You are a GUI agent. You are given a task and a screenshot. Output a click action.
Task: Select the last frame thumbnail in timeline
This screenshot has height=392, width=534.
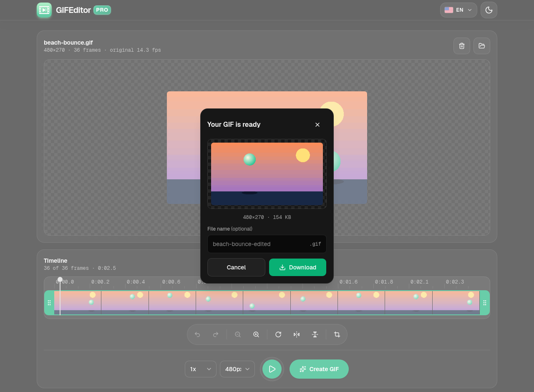tap(456, 303)
